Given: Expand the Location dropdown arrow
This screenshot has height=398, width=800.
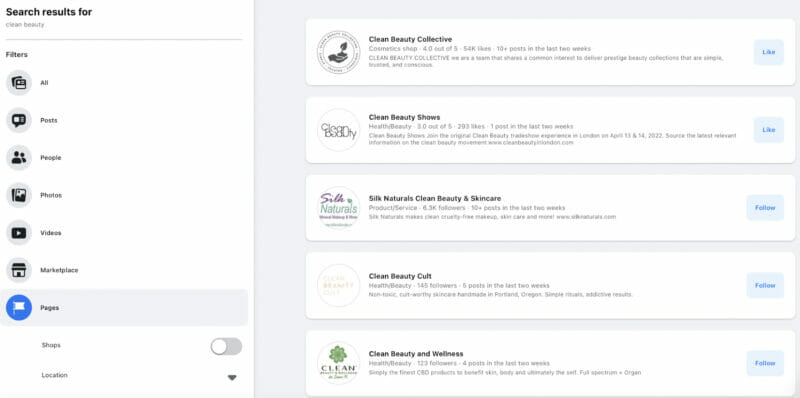Looking at the screenshot, I should click(x=232, y=378).
